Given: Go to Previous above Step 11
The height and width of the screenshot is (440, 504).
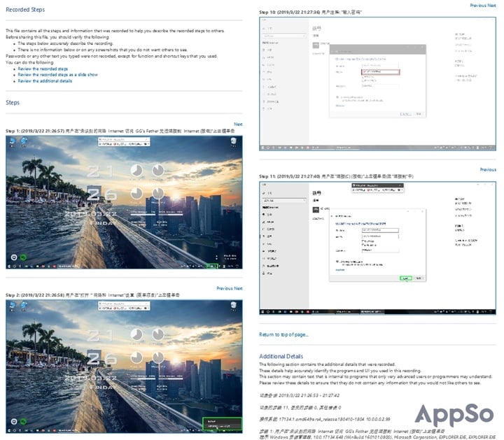Looking at the screenshot, I should point(488,169).
